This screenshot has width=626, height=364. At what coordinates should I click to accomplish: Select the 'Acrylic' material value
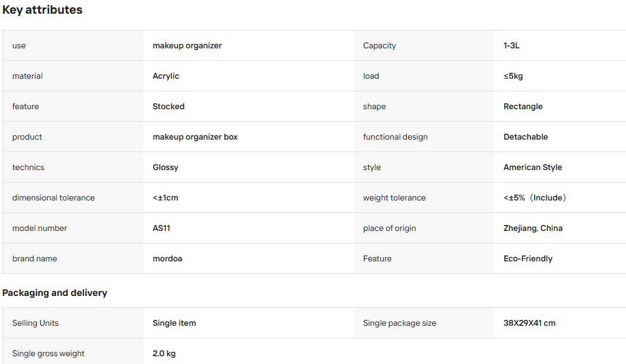click(166, 76)
